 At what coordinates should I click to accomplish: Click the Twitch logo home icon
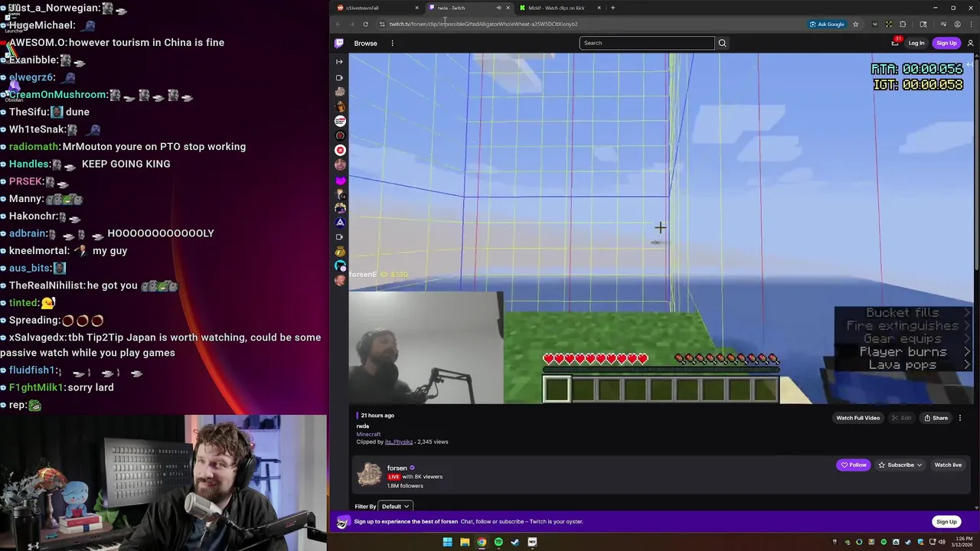(x=339, y=43)
